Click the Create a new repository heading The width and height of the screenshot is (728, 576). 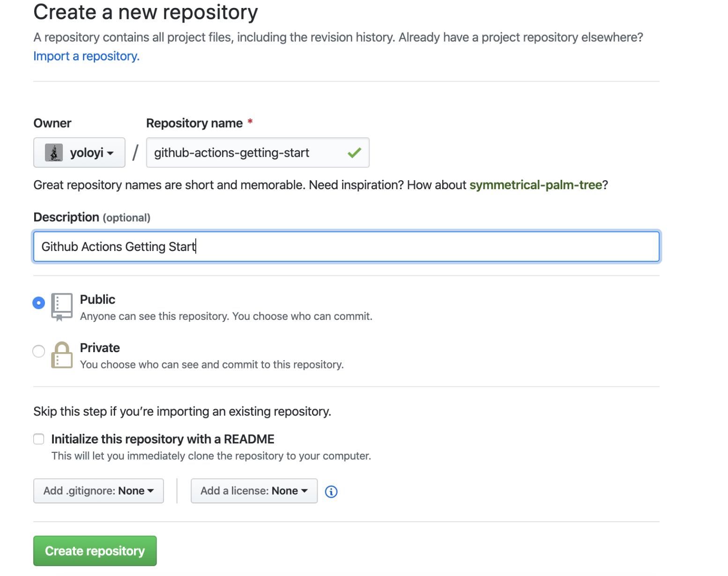[146, 12]
